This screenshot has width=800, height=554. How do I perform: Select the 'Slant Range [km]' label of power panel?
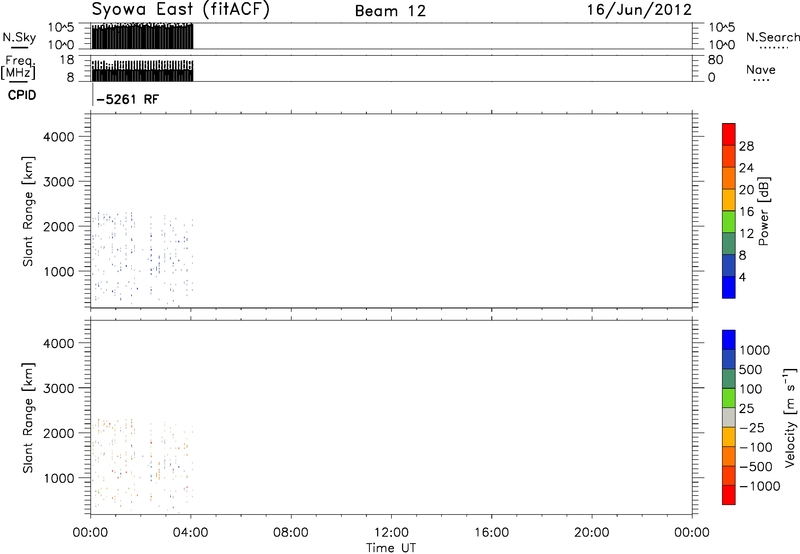point(28,211)
